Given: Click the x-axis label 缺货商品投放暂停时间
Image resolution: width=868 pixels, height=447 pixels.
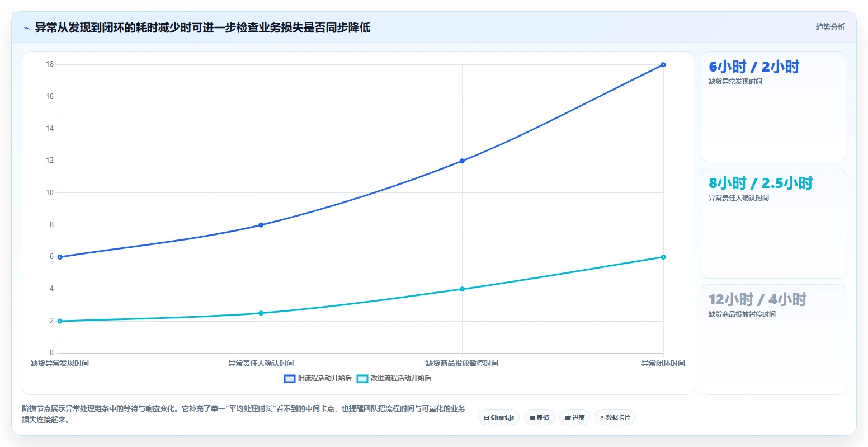Looking at the screenshot, I should pos(462,364).
